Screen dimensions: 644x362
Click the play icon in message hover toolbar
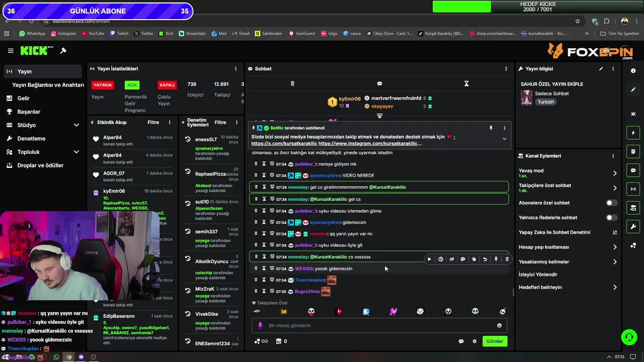click(429, 259)
